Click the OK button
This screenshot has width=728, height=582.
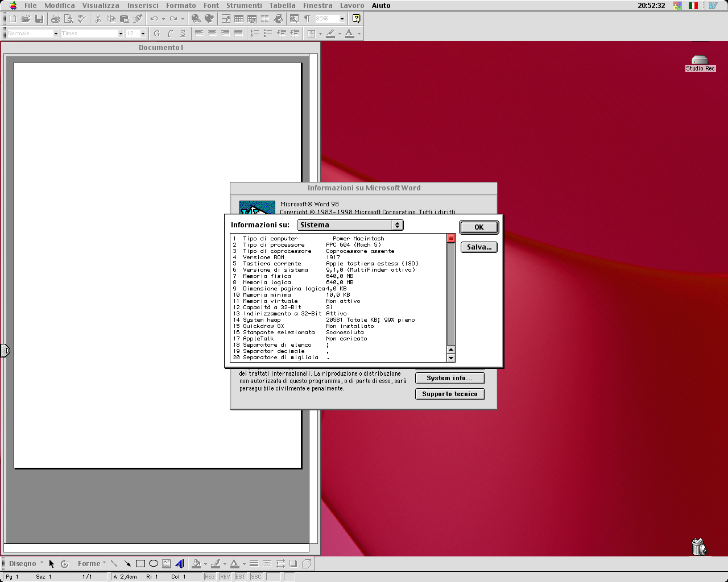tap(479, 227)
